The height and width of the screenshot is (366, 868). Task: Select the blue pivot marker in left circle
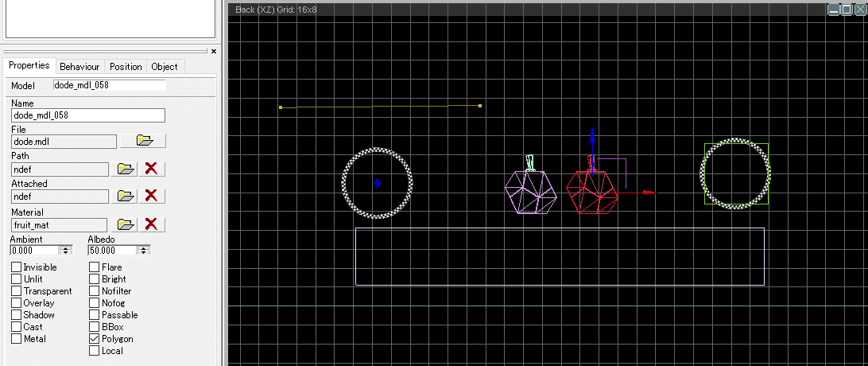(377, 183)
